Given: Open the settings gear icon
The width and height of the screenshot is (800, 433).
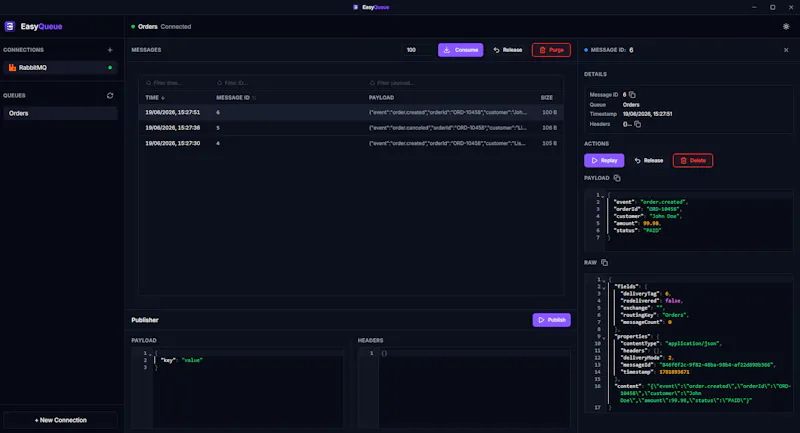Looking at the screenshot, I should [x=786, y=27].
